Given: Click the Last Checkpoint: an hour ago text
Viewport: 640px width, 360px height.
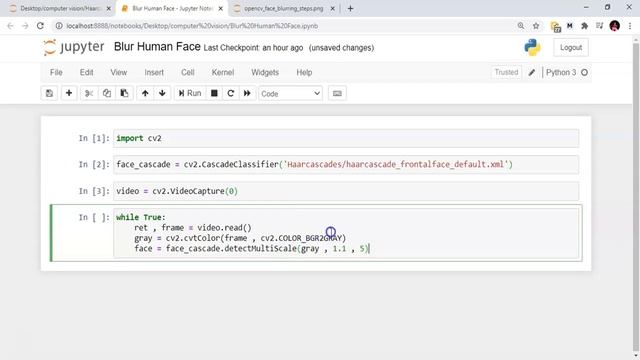Looking at the screenshot, I should coord(253,48).
